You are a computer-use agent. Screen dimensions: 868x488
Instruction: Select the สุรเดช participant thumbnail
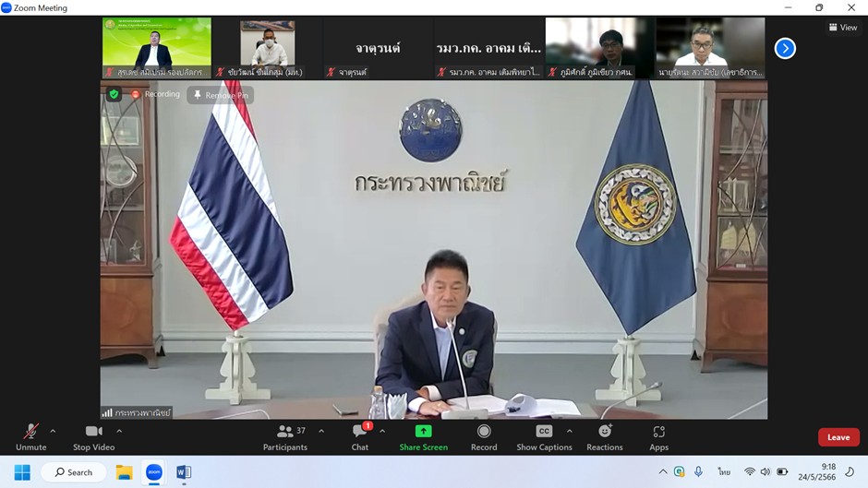click(157, 48)
